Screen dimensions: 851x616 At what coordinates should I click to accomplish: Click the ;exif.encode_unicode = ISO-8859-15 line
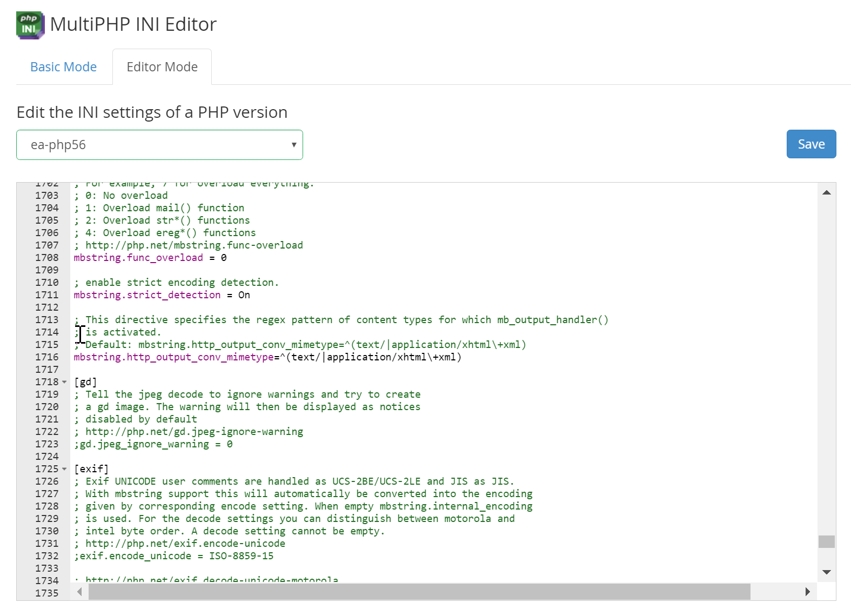tap(173, 556)
